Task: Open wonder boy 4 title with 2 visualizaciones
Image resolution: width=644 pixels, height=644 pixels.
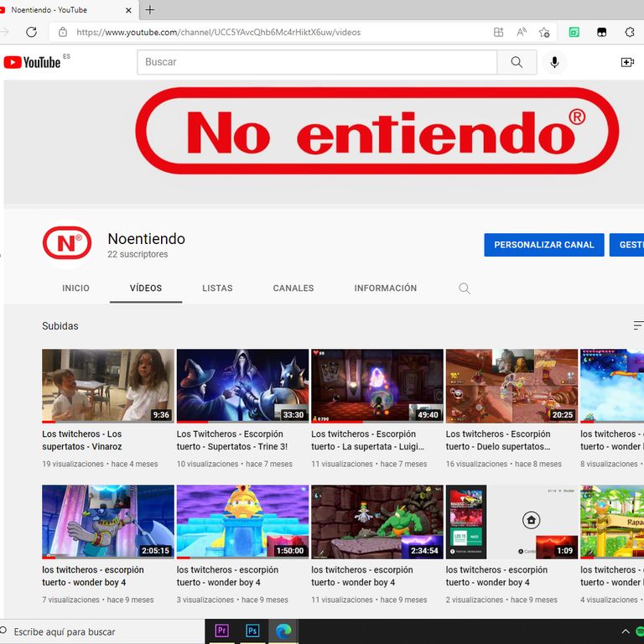Action: click(496, 576)
